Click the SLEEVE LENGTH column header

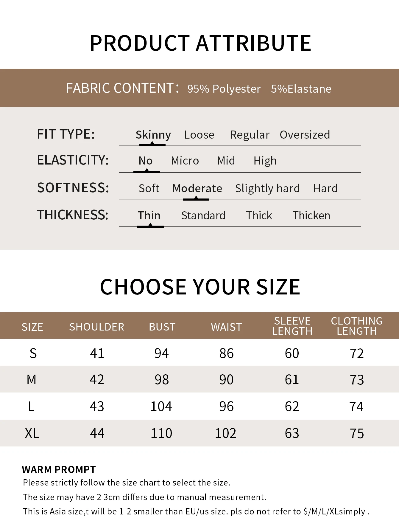pyautogui.click(x=292, y=326)
